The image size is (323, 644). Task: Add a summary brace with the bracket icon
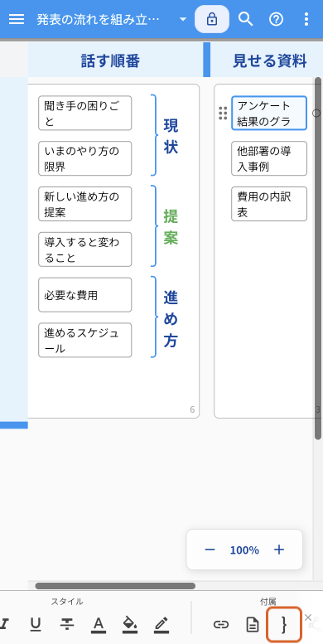pyautogui.click(x=284, y=625)
